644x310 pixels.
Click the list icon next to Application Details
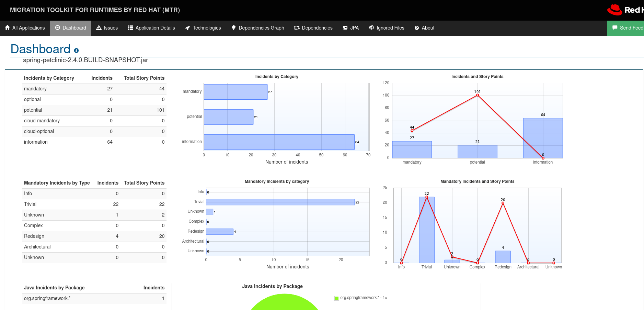pyautogui.click(x=130, y=27)
